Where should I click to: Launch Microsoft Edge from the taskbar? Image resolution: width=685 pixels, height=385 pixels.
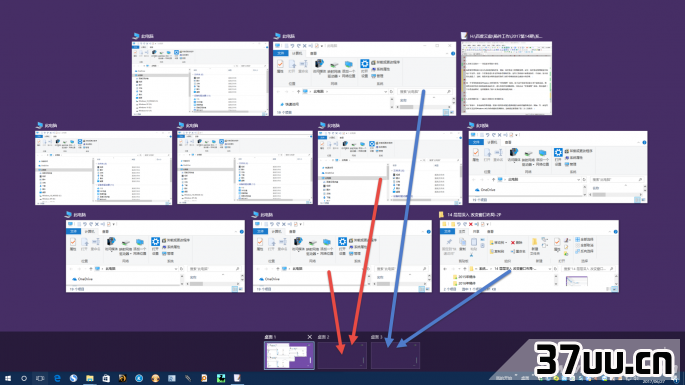point(57,378)
